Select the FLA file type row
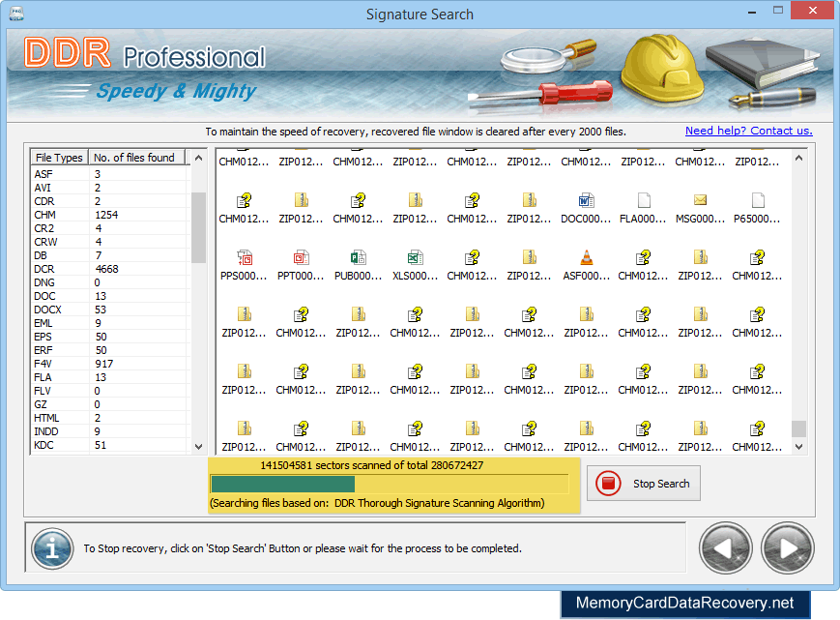The width and height of the screenshot is (840, 620). point(110,377)
